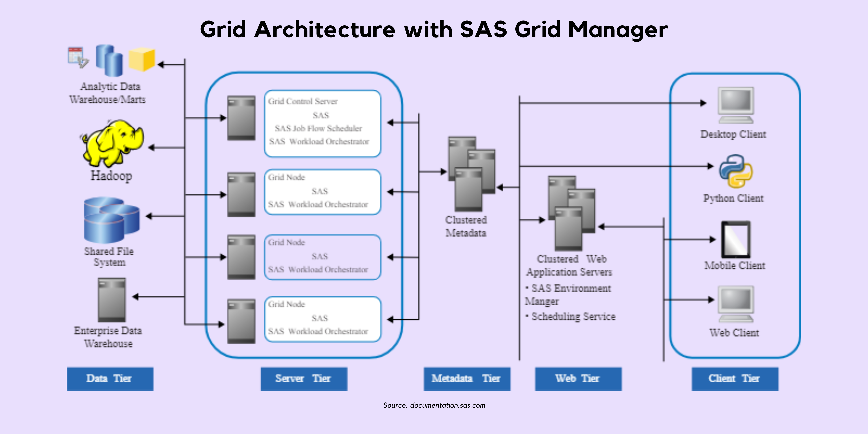Click 'SAS Environment Manger' bullet text
The width and height of the screenshot is (868, 434).
tap(568, 295)
